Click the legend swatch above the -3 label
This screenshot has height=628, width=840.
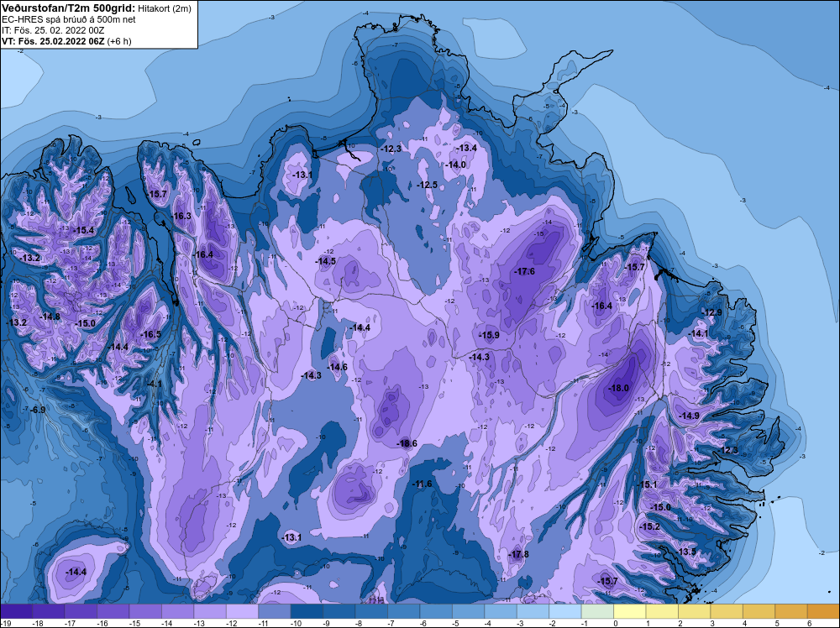click(x=533, y=611)
